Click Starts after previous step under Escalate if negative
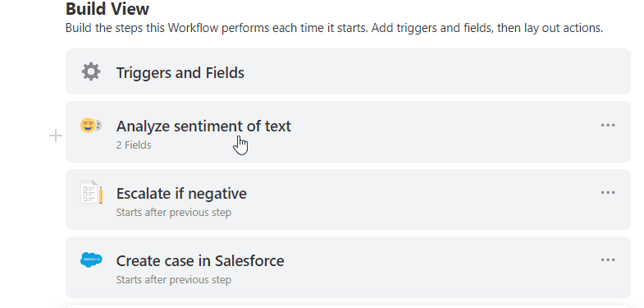644x308 pixels. coord(173,213)
